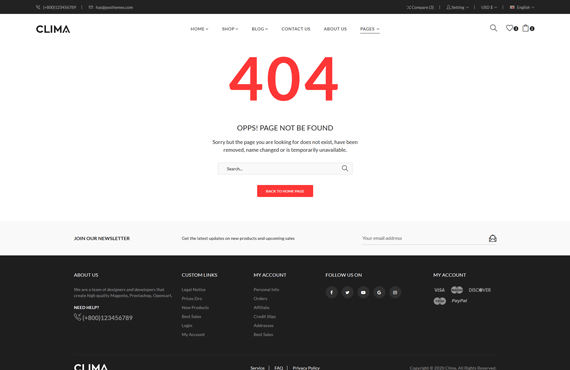570x370 pixels.
Task: Visit the Instagram social icon
Action: [395, 292]
